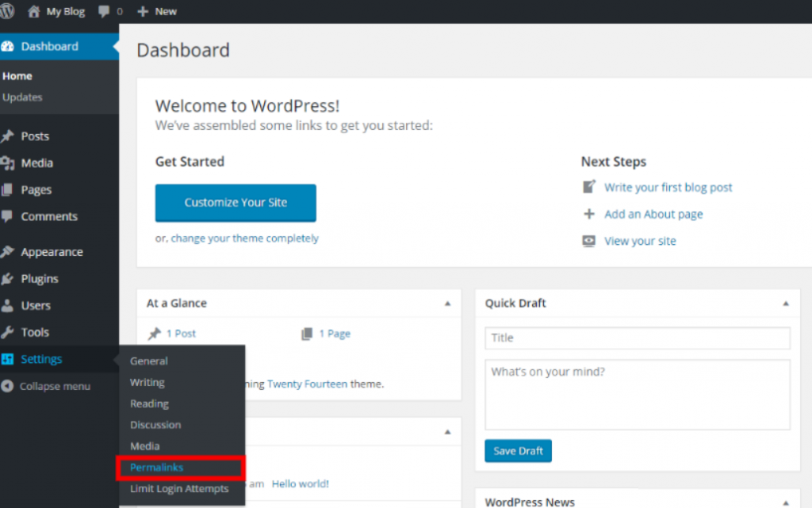The image size is (812, 508).
Task: Click the Posts pushpin icon in sidebar
Action: pyautogui.click(x=8, y=136)
